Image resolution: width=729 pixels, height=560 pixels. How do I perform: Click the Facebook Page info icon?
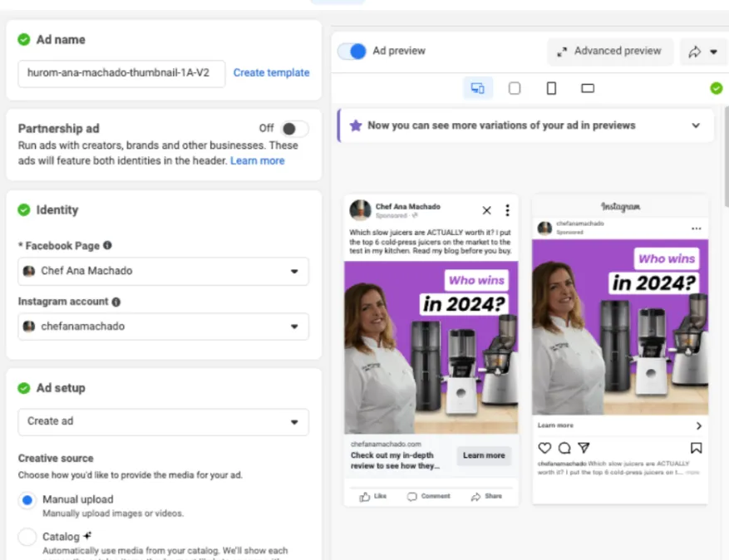(107, 245)
